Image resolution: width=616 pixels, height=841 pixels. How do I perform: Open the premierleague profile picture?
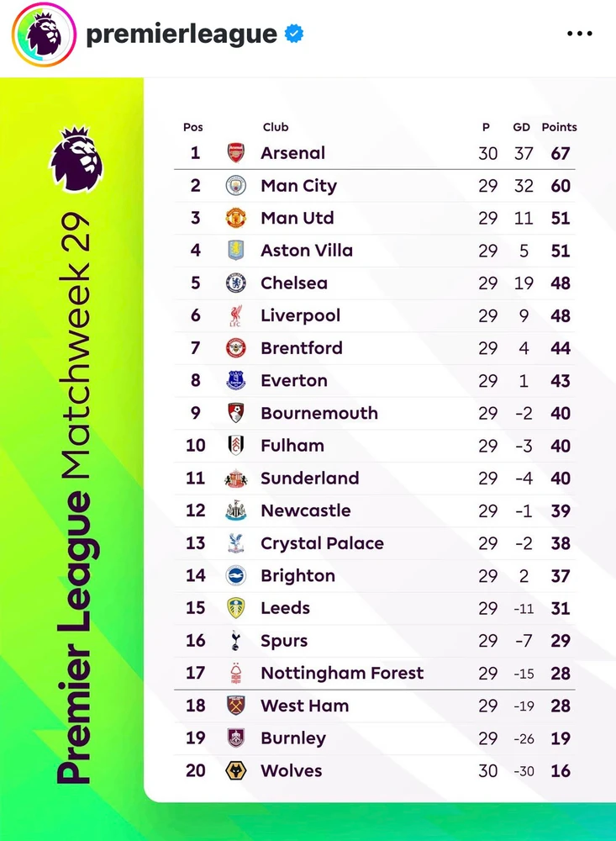coord(44,34)
